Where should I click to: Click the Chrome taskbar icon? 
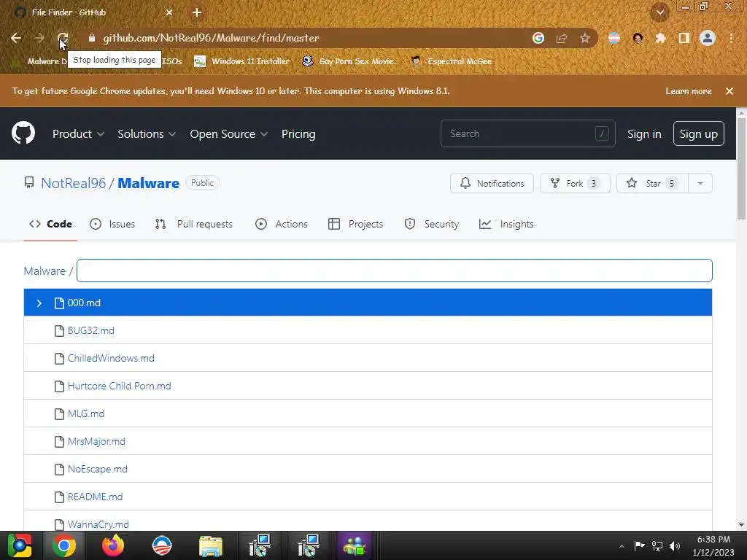click(64, 545)
